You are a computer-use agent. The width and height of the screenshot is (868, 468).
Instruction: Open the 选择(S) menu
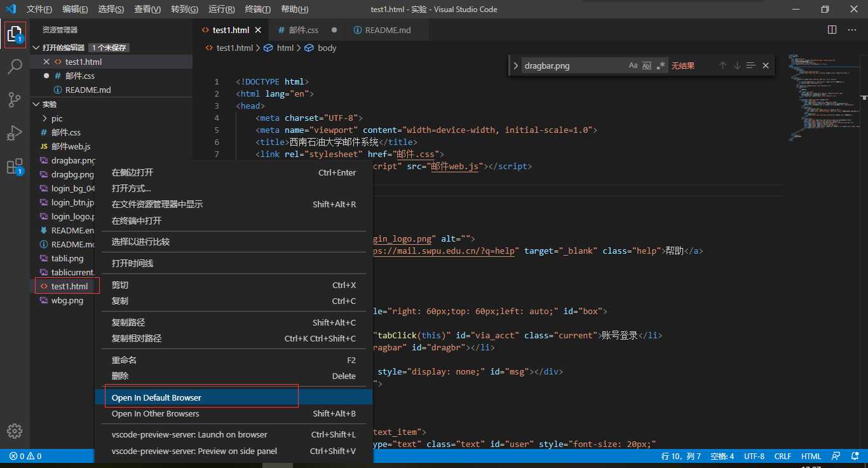[x=111, y=9]
